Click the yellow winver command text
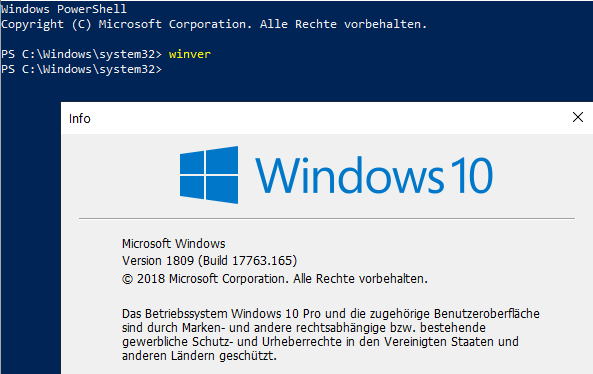 click(189, 54)
